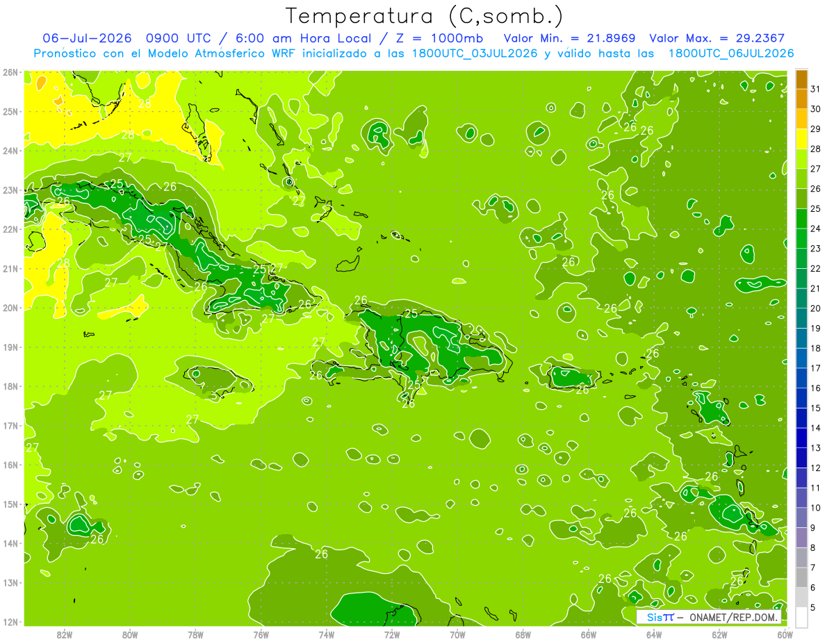Click color bar legend value 31

[x=816, y=90]
